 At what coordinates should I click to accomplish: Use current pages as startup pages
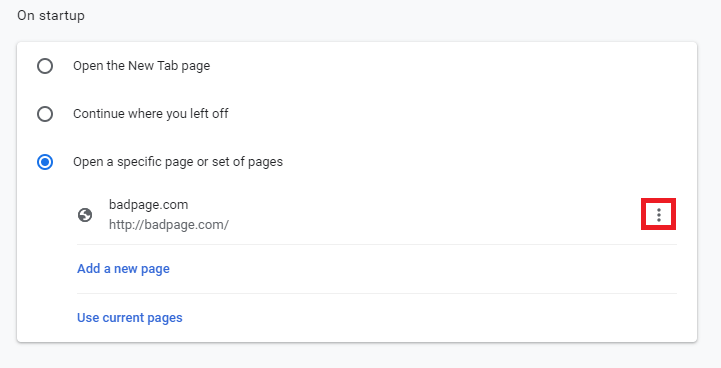(x=130, y=318)
